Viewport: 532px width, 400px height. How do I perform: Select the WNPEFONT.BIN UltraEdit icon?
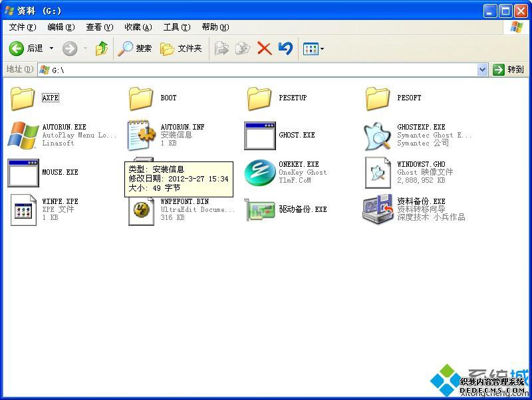pos(142,211)
